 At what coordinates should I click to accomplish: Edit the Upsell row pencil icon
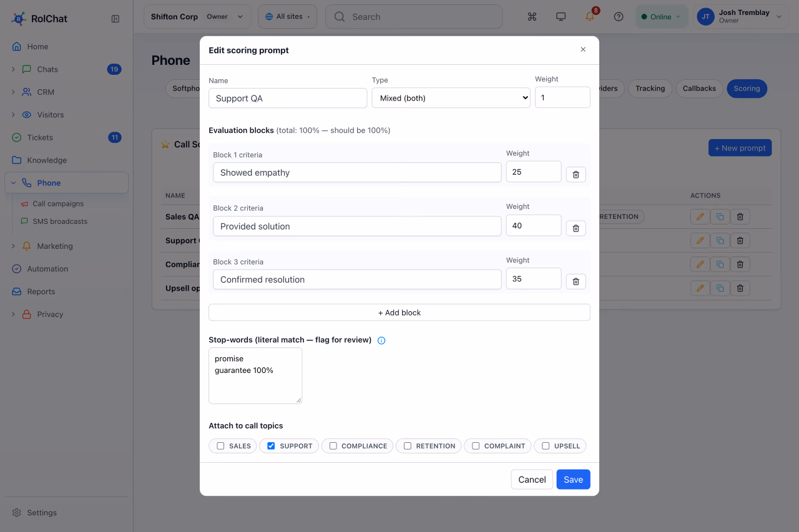(700, 288)
